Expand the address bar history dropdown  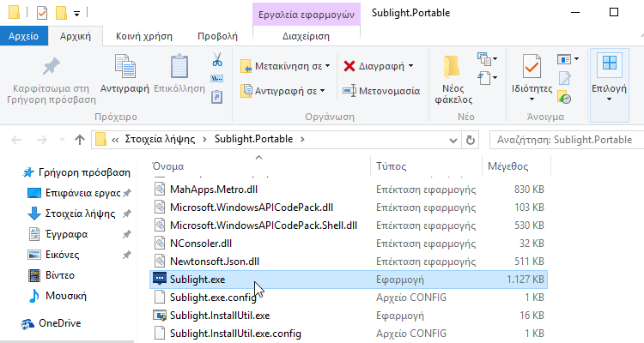click(x=453, y=141)
